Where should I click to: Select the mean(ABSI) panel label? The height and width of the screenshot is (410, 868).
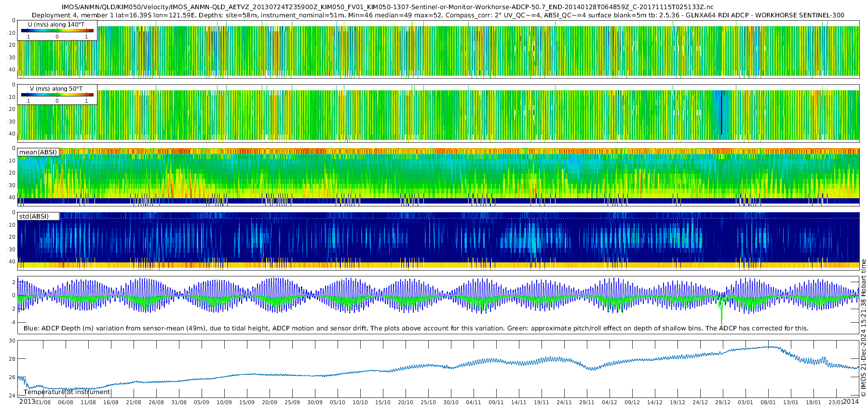(38, 152)
